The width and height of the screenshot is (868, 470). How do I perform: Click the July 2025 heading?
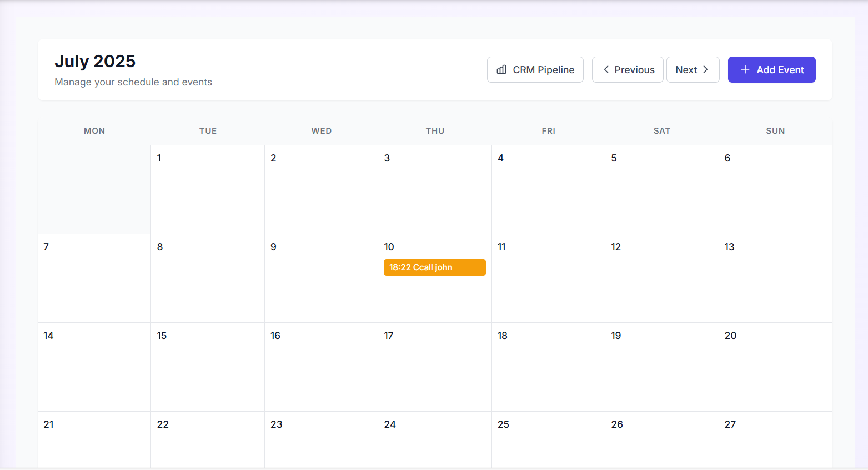click(95, 61)
